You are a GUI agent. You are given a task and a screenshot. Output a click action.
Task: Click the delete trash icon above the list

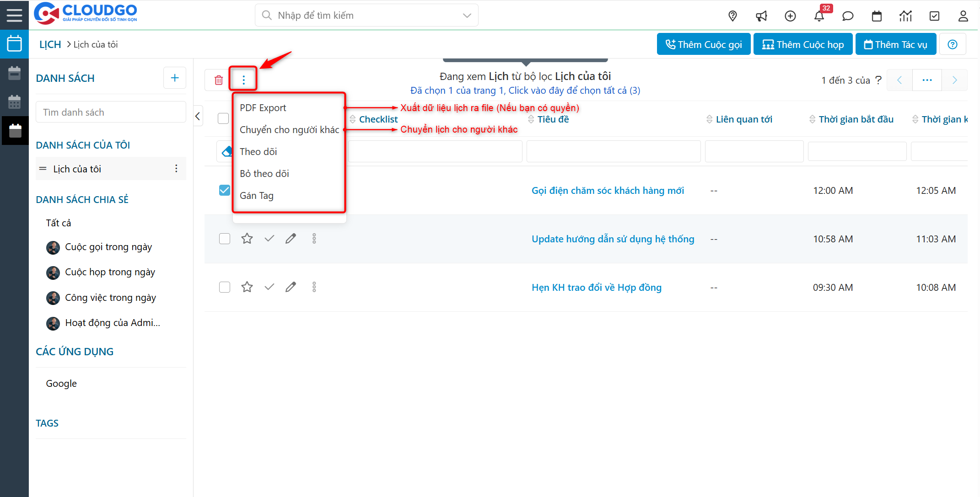coord(219,79)
